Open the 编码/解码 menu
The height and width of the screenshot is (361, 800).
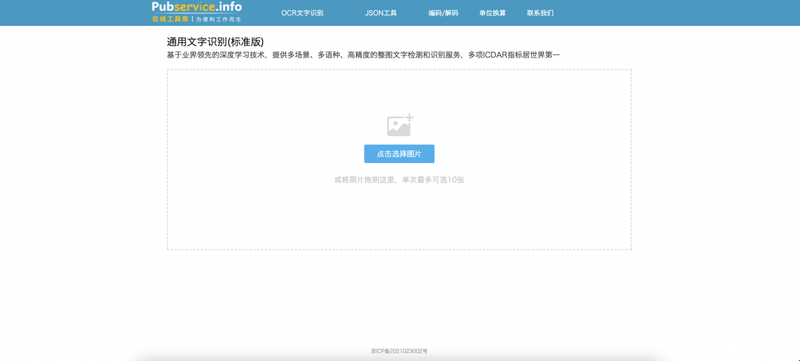pyautogui.click(x=443, y=13)
